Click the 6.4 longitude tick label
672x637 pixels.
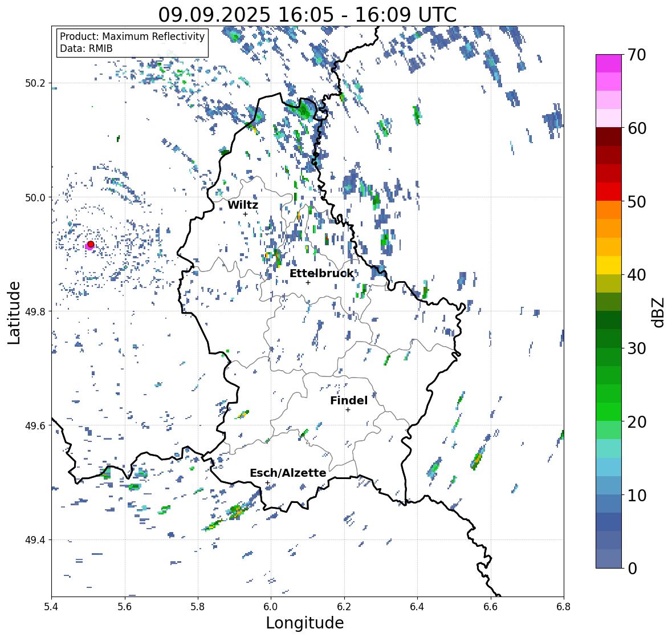click(417, 606)
